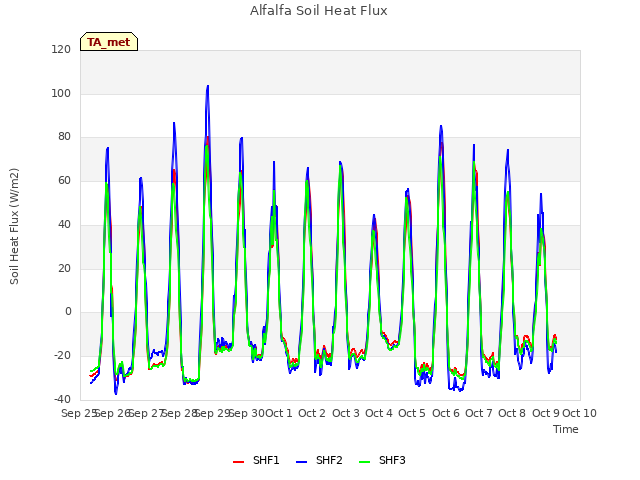This screenshot has height=480, width=640.
Task: Click the y-axis label 0
Action: tap(68, 312)
